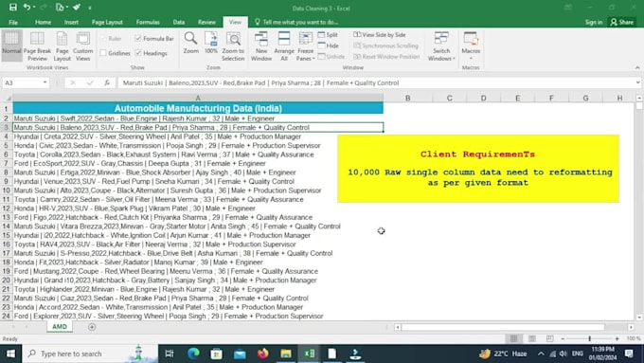Select cell containing Ford EcoSport row
This screenshot has width=644, height=363.
(198, 163)
